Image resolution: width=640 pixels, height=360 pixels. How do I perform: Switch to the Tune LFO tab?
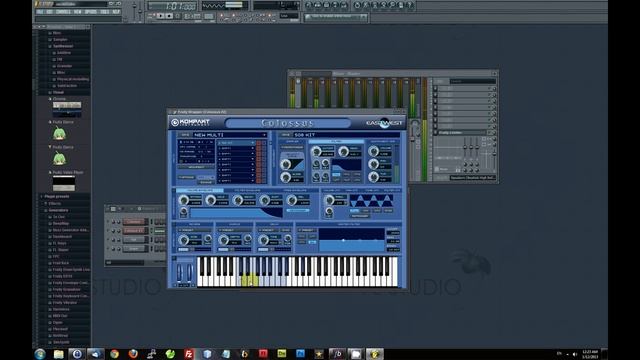[371, 190]
